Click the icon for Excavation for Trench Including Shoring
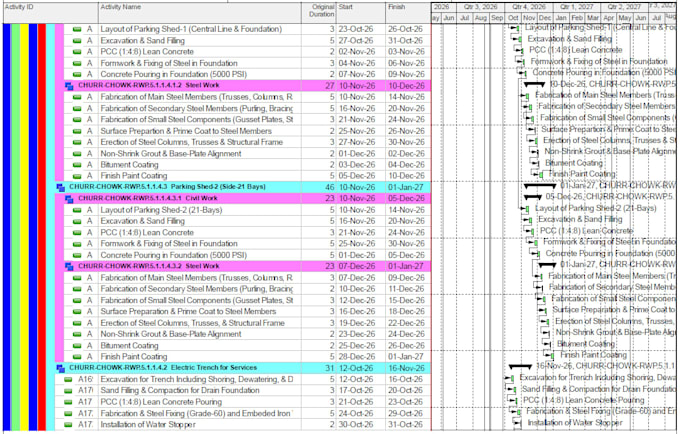Screen dimensions: 680x434 [68, 380]
